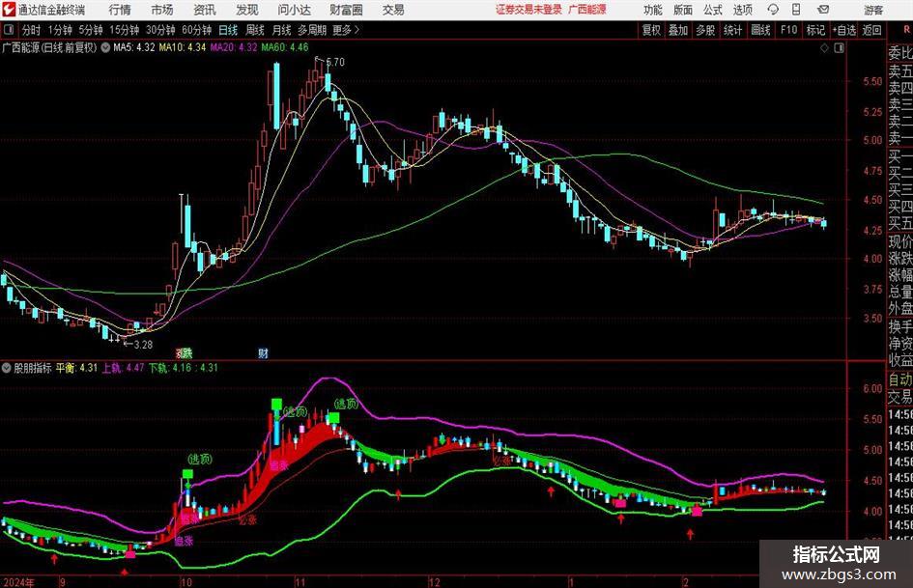This screenshot has height=588, width=913.
Task: Select the 画线 drawing tool
Action: pyautogui.click(x=760, y=30)
